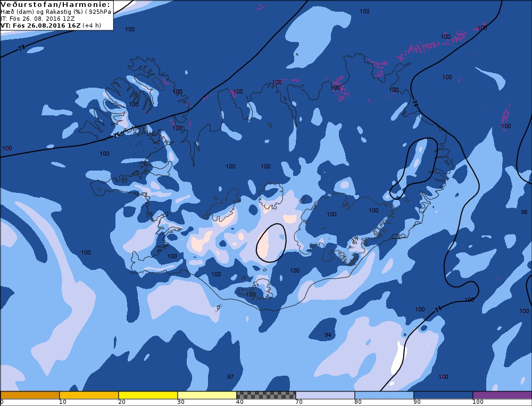Click the dark orange 0–10 legend swatch
This screenshot has height=406, width=532.
[x=30, y=395]
